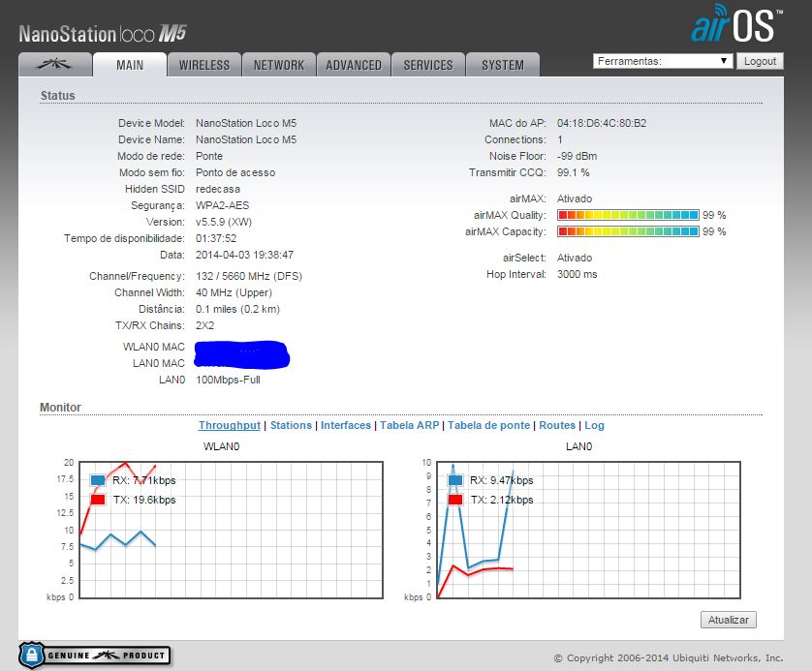The width and height of the screenshot is (812, 671).
Task: Click the LAN0 TX red legend swatch
Action: tap(455, 500)
